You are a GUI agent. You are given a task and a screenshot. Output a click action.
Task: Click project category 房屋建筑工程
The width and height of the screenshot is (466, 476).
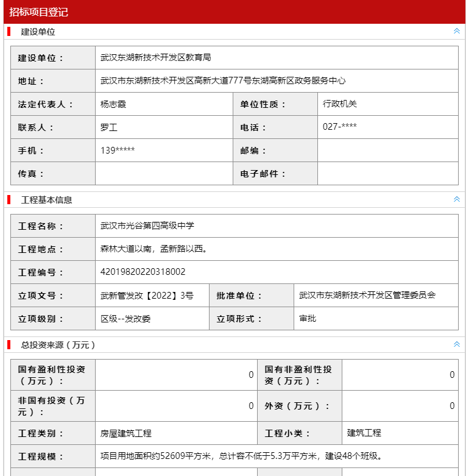coord(126,433)
